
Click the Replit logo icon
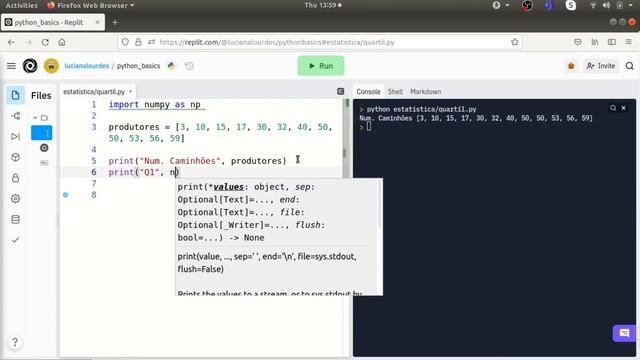point(30,66)
